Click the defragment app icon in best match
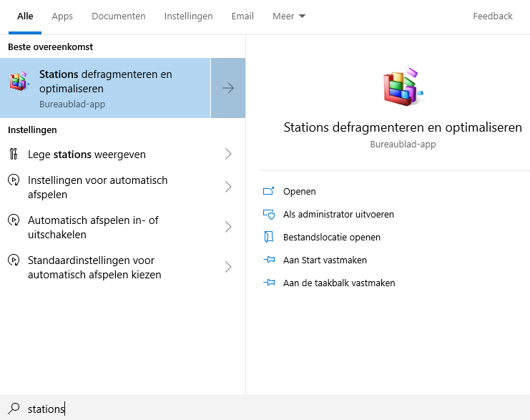Viewport: 530px width, 420px height. coord(19,81)
